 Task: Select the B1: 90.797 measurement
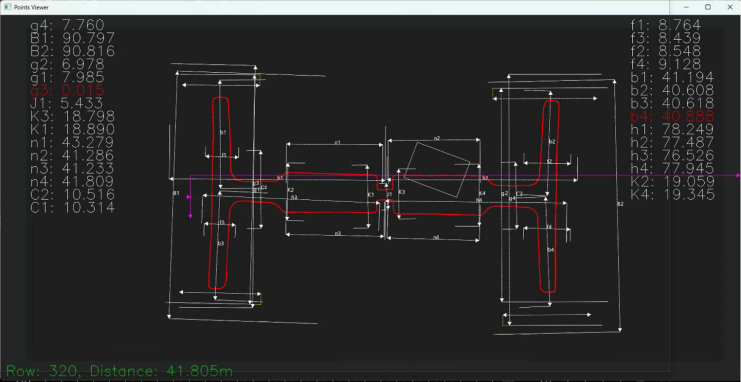[73, 38]
